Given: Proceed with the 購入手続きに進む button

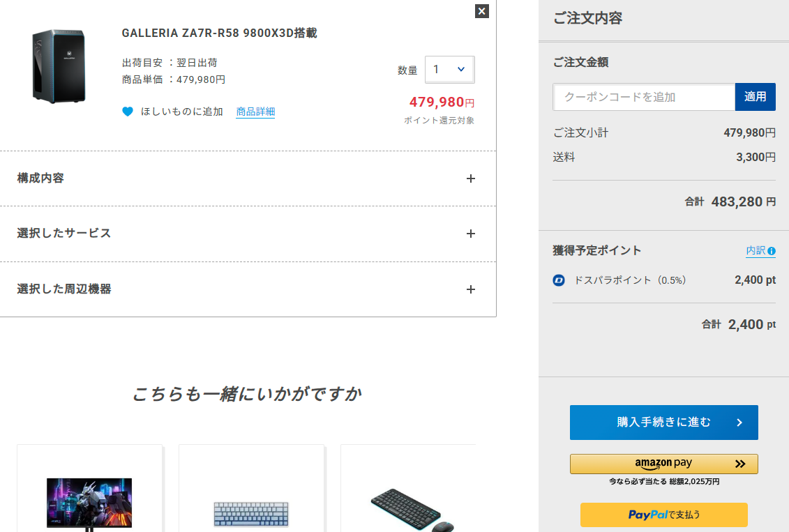Looking at the screenshot, I should pyautogui.click(x=663, y=423).
